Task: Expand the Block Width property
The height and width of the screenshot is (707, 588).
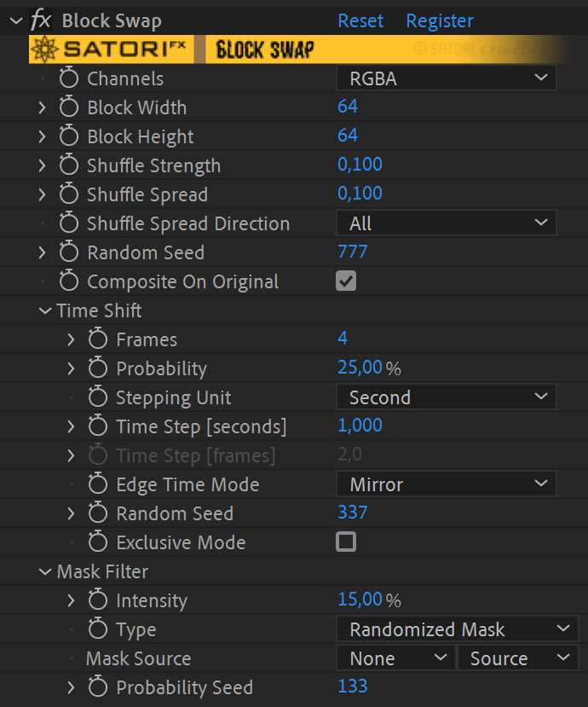Action: (x=42, y=107)
